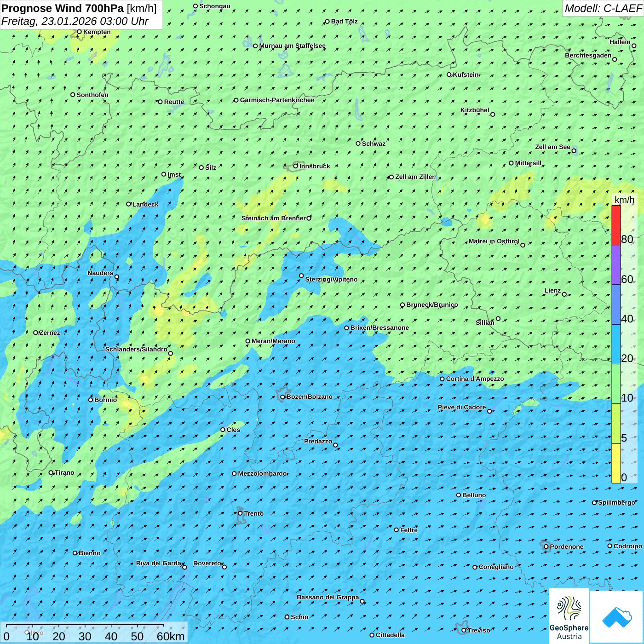Click the Garmisch-Partenkirchen label
Screen dimensions: 644x644
277,100
